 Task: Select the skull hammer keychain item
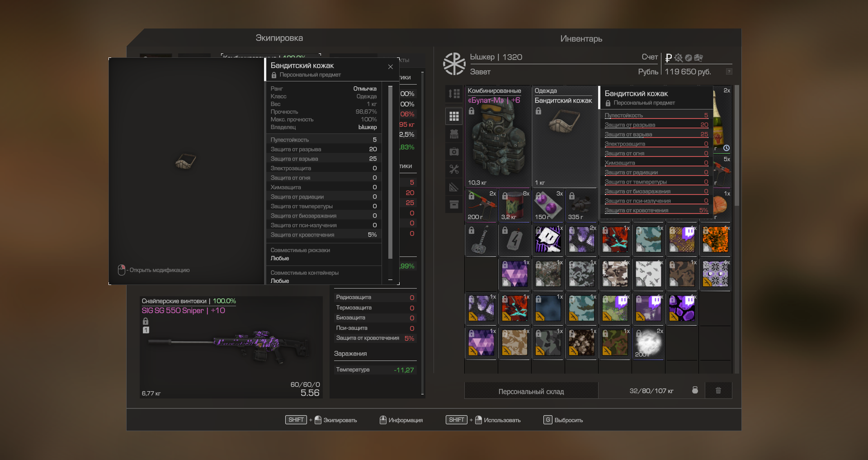[x=481, y=240]
